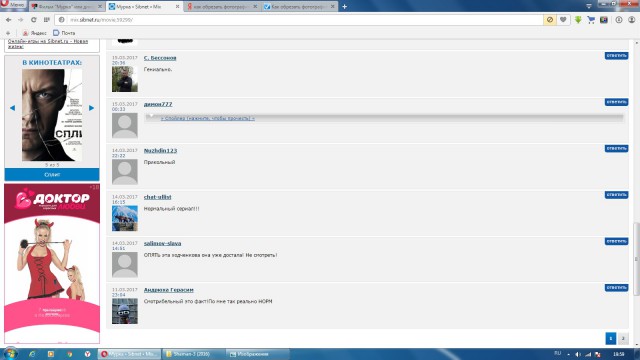This screenshot has height=360, width=640.
Task: Click Андрюха Герасим's avatar picture
Action: point(125,311)
